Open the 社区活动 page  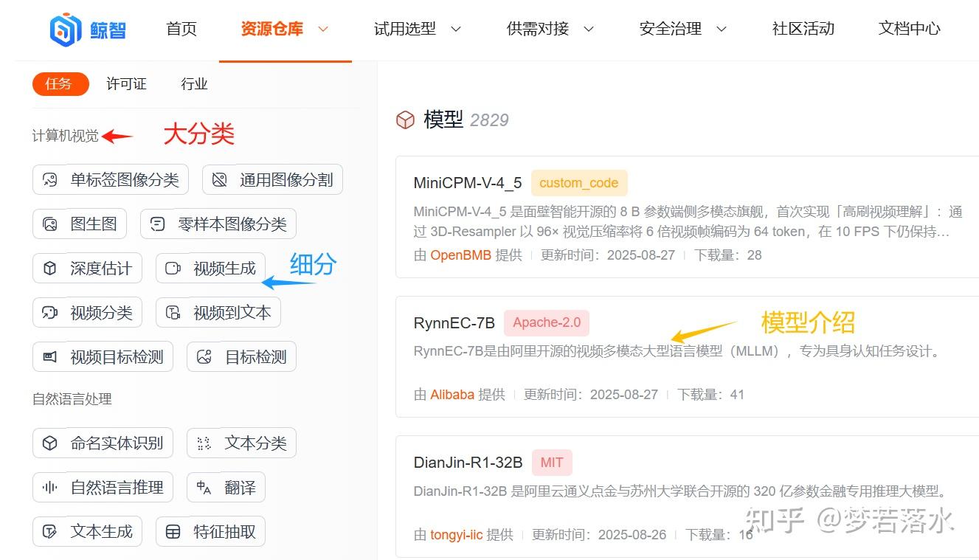[803, 29]
